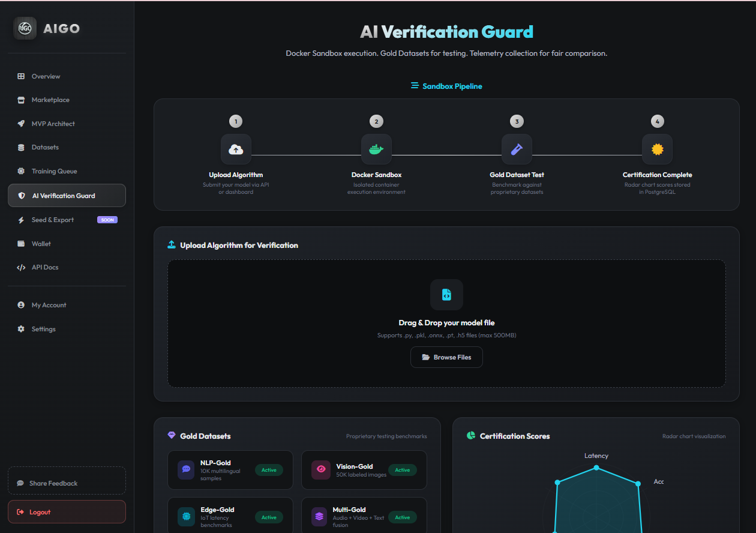Click the AIGO logo icon

25,28
